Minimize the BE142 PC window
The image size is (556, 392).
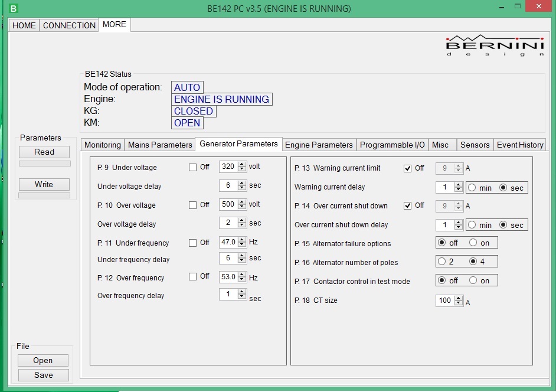pos(501,7)
